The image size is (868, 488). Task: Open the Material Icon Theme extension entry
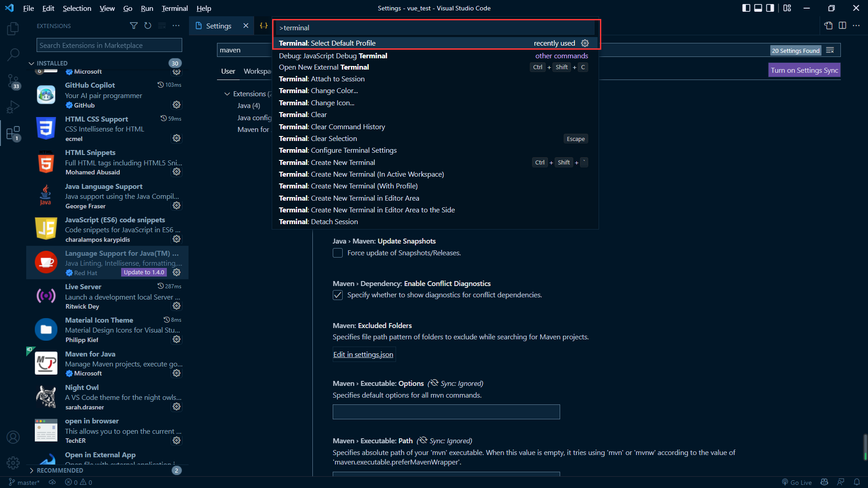click(108, 330)
